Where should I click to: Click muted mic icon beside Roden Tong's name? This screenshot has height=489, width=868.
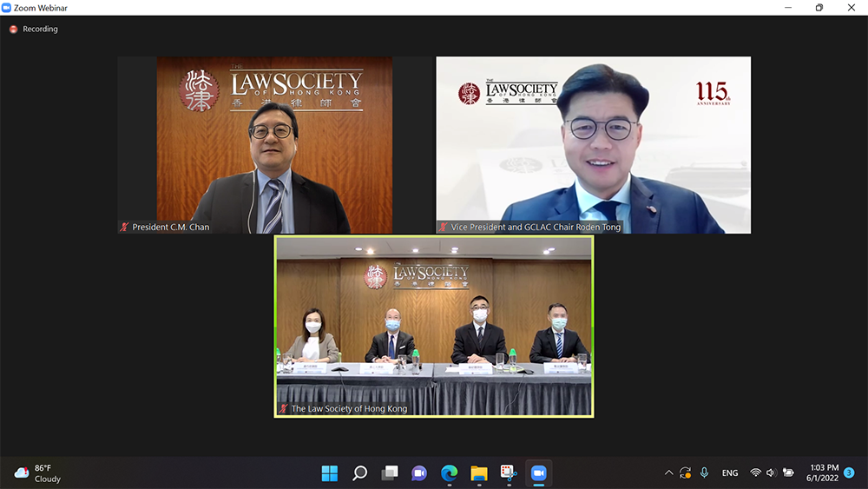tap(443, 228)
